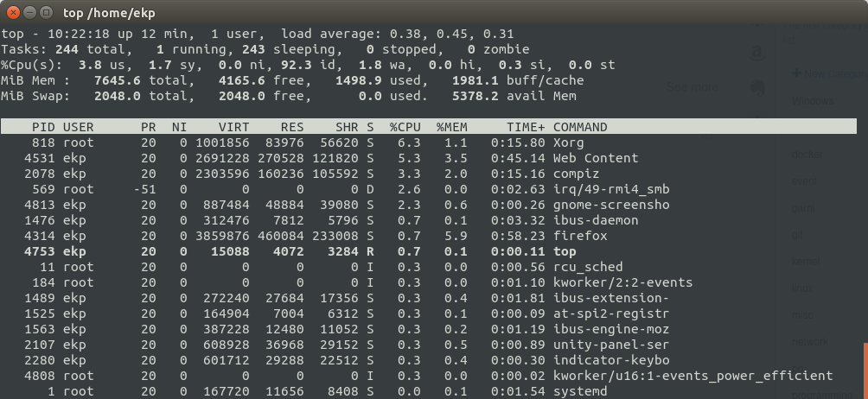Click the 2691228 VIRT value for Web Content
This screenshot has width=868, height=399.
(x=222, y=158)
